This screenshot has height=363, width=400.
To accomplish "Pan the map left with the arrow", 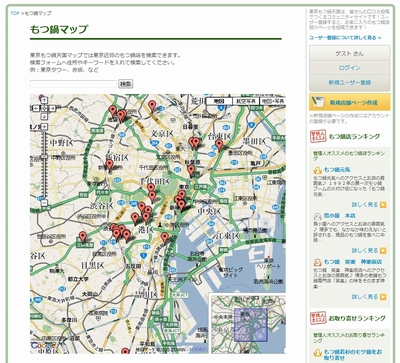I will [37, 108].
